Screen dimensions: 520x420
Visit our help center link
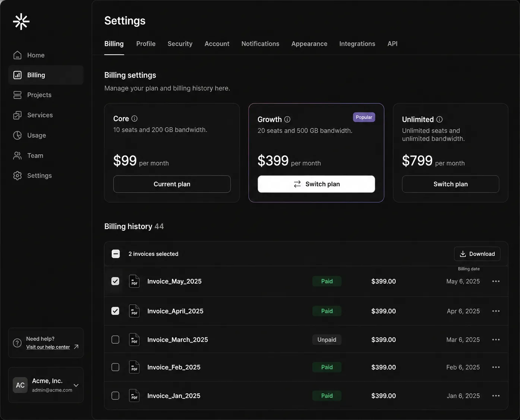(48, 347)
